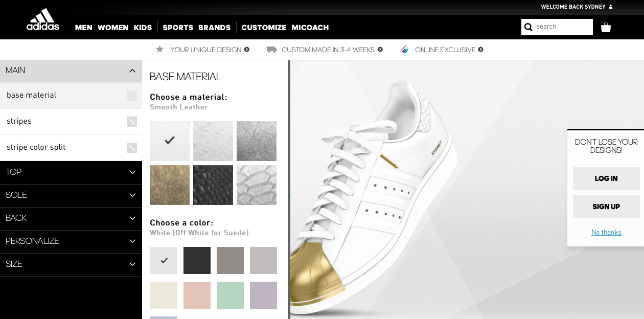Click the delivery truck icon
The width and height of the screenshot is (644, 319).
pyautogui.click(x=270, y=50)
